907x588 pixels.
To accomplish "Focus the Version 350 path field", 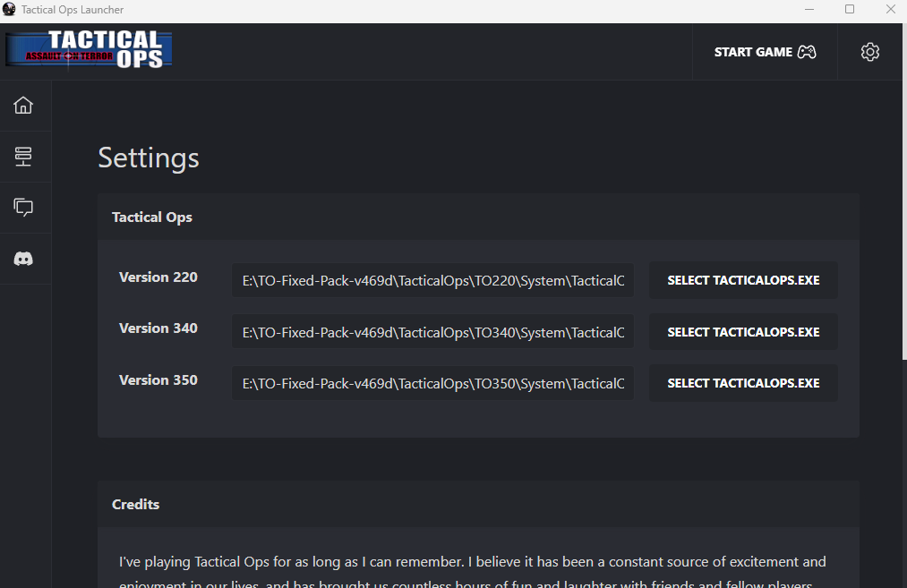I will click(432, 384).
